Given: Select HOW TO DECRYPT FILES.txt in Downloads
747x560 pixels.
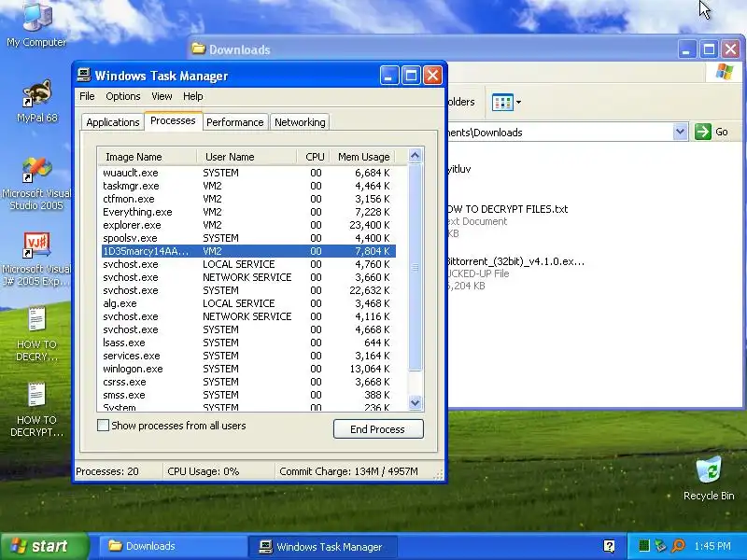Looking at the screenshot, I should 508,220.
